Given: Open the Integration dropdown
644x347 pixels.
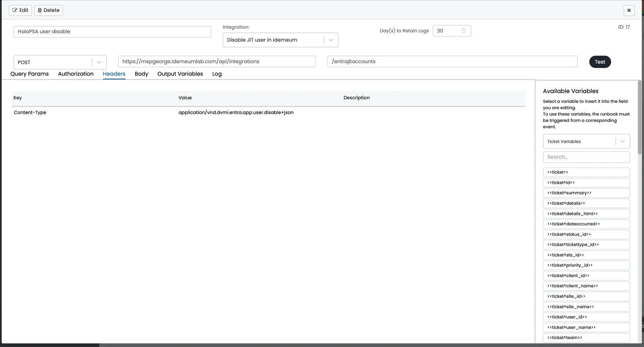Looking at the screenshot, I should tap(281, 40).
